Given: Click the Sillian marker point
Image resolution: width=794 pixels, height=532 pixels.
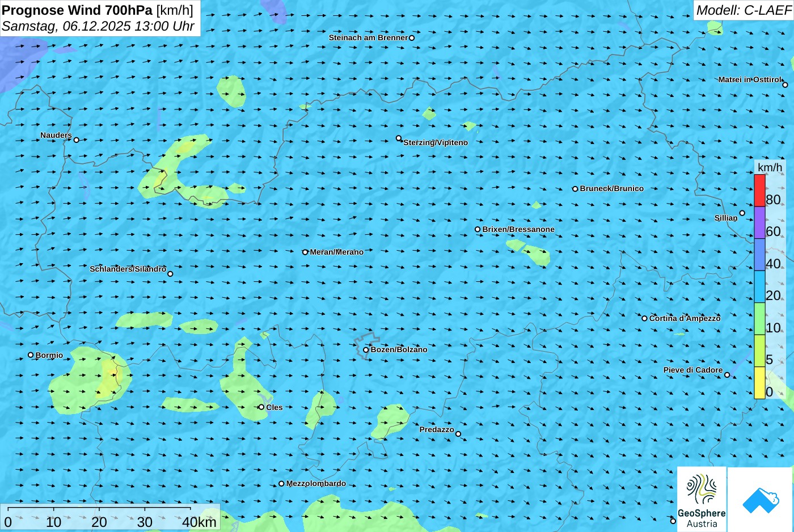Looking at the screenshot, I should (742, 213).
